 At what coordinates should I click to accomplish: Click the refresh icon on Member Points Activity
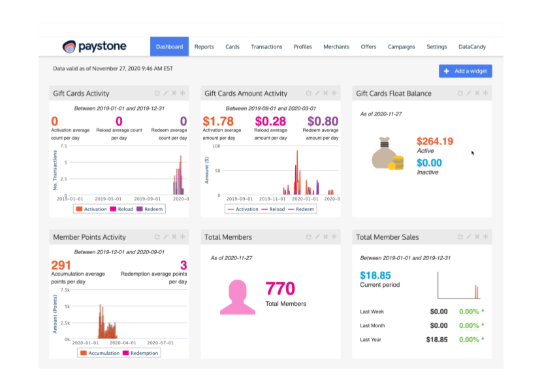[156, 237]
